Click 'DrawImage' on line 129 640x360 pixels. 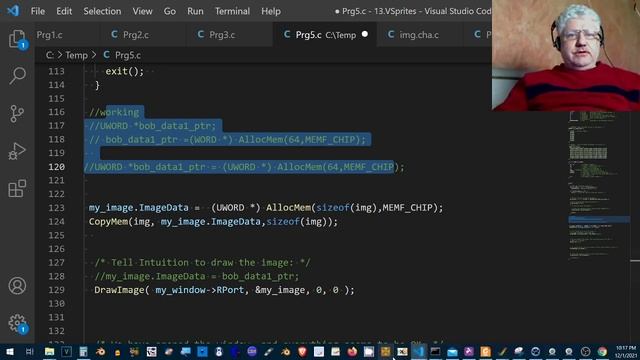[x=119, y=290]
